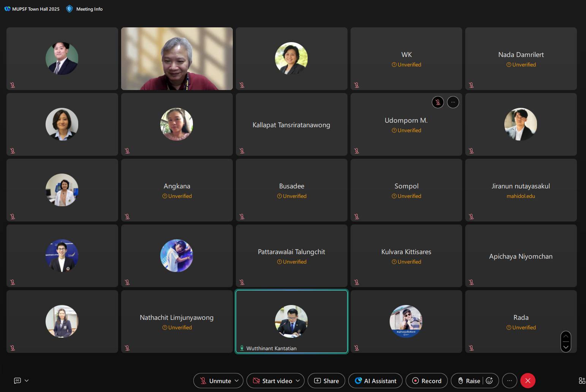This screenshot has width=586, height=392.
Task: Start video camera
Action: pyautogui.click(x=272, y=381)
